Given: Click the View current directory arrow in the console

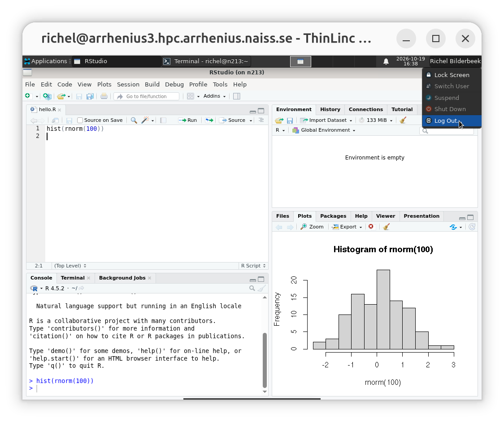Looking at the screenshot, I should pyautogui.click(x=82, y=289).
